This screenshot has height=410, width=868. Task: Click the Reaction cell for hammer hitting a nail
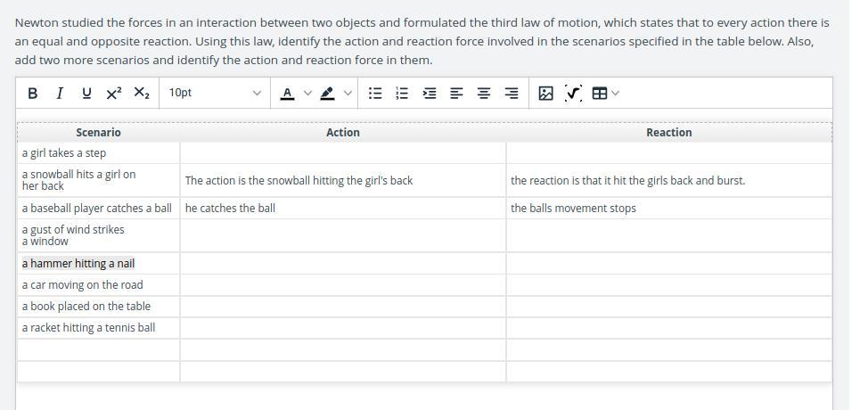pyautogui.click(x=668, y=263)
